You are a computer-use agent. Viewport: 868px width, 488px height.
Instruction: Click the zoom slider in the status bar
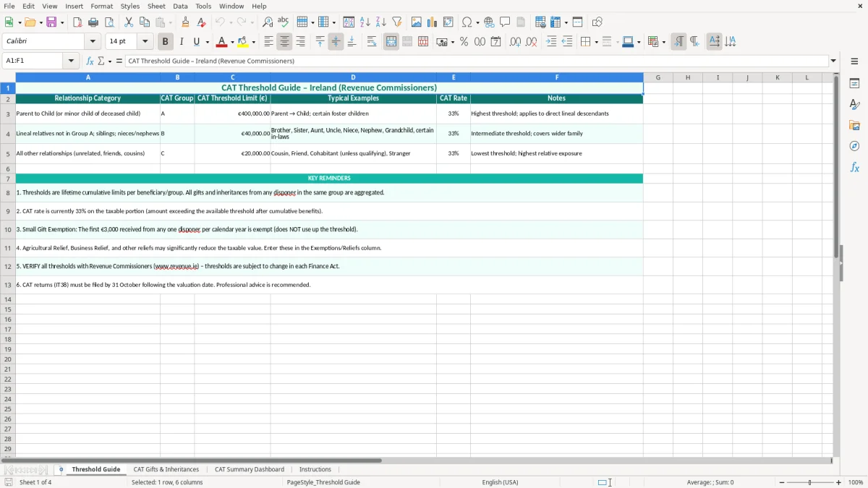[x=810, y=482]
